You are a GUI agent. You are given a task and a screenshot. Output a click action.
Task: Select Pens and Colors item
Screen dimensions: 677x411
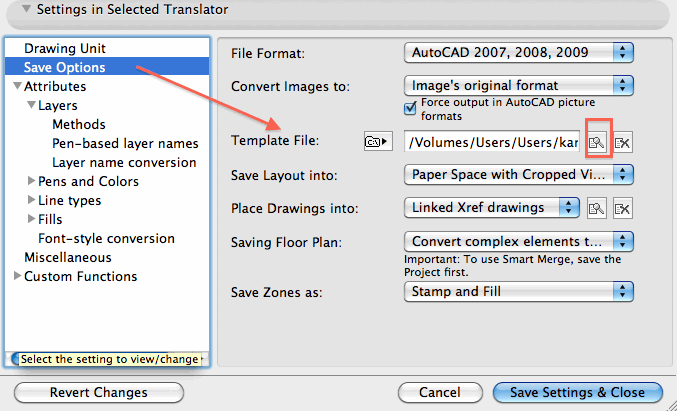pyautogui.click(x=89, y=181)
